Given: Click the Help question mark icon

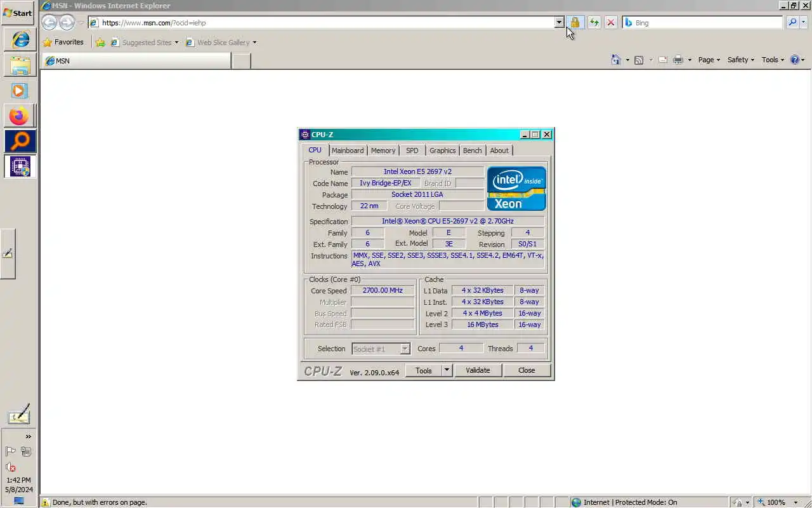Looking at the screenshot, I should (x=795, y=60).
